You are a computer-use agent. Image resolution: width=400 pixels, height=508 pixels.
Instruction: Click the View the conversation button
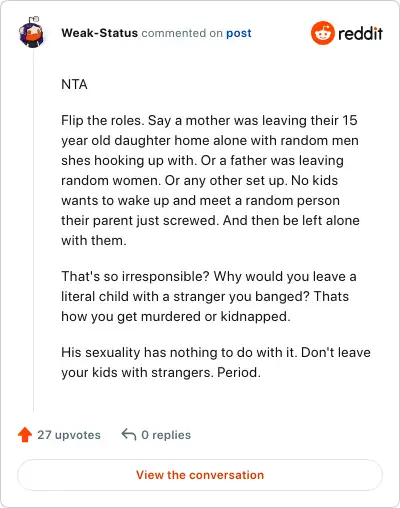(x=200, y=475)
